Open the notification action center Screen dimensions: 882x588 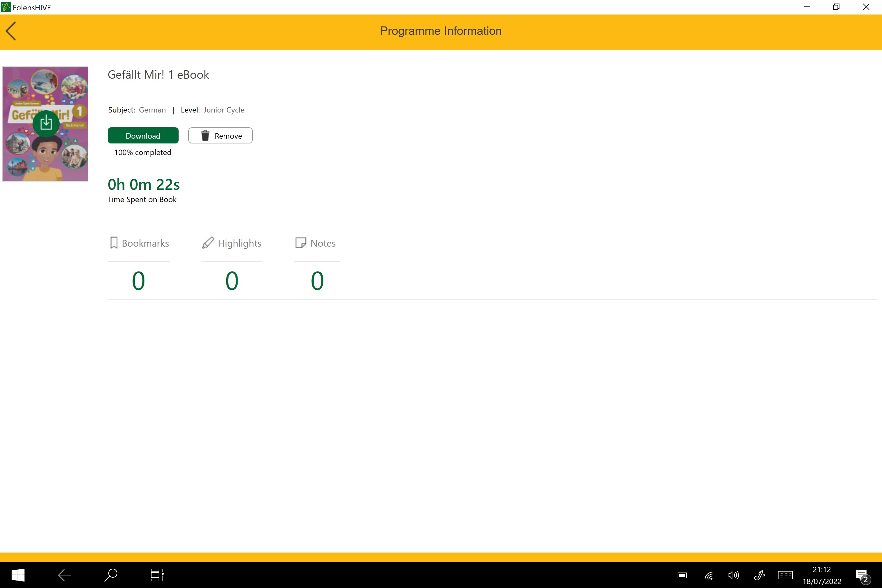click(862, 575)
